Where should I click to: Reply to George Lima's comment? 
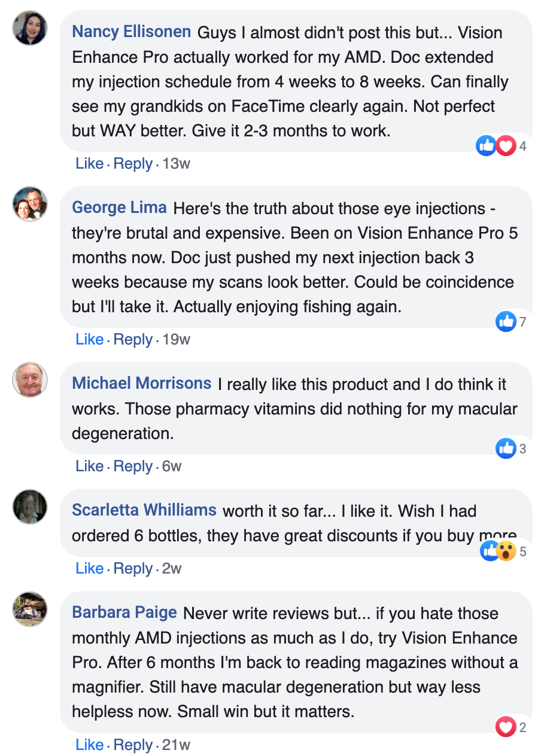(x=133, y=340)
